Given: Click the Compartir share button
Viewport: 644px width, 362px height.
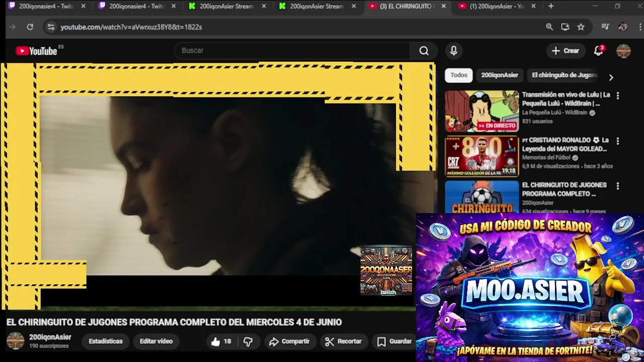Looking at the screenshot, I should pyautogui.click(x=289, y=341).
